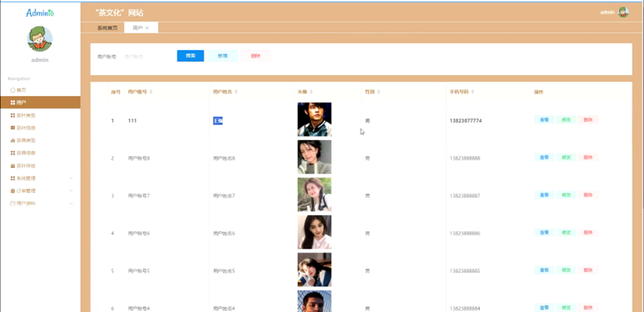Click the blue 搜索 button

pos(190,56)
